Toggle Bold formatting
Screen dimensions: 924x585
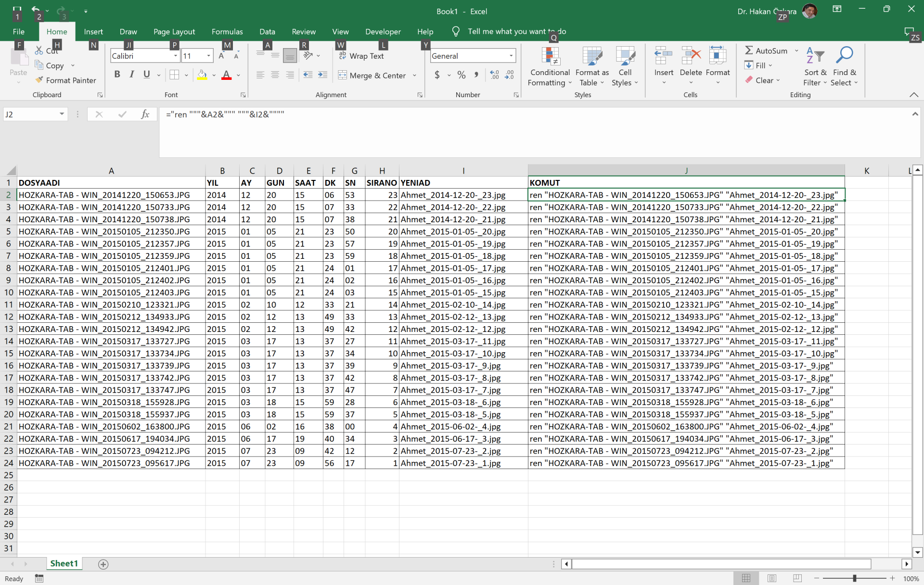coord(117,75)
